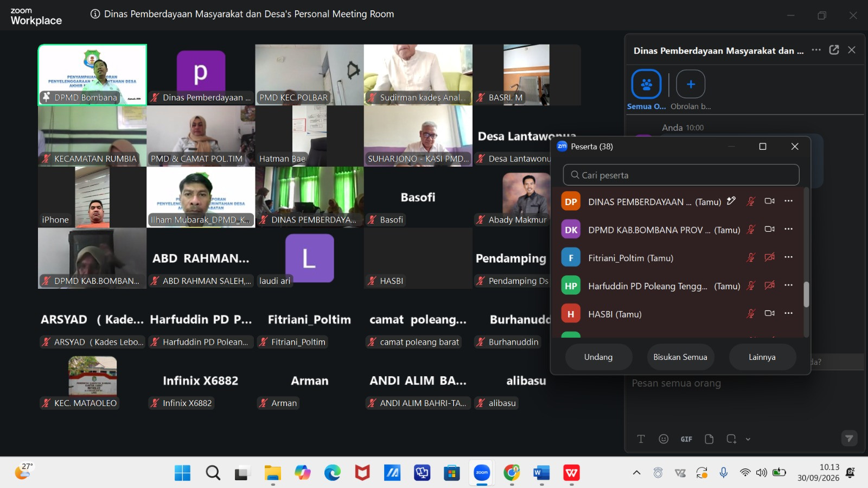Click the Undang invite button
868x488 pixels.
click(598, 357)
